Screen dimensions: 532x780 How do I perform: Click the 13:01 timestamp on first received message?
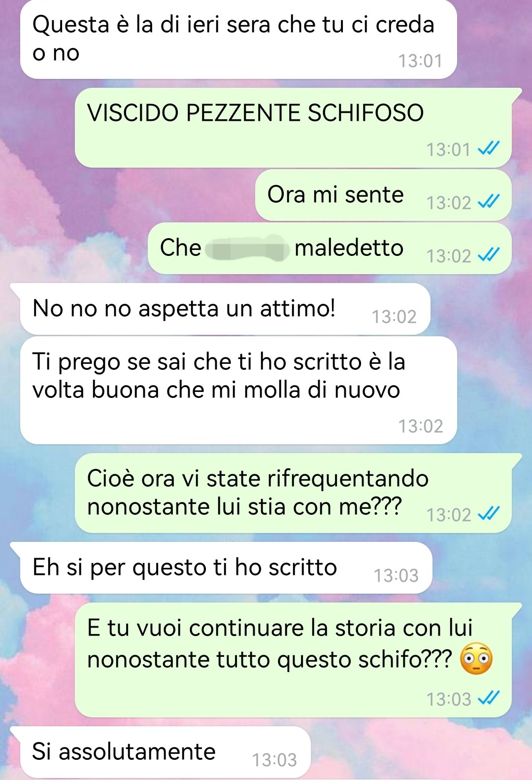point(420,61)
